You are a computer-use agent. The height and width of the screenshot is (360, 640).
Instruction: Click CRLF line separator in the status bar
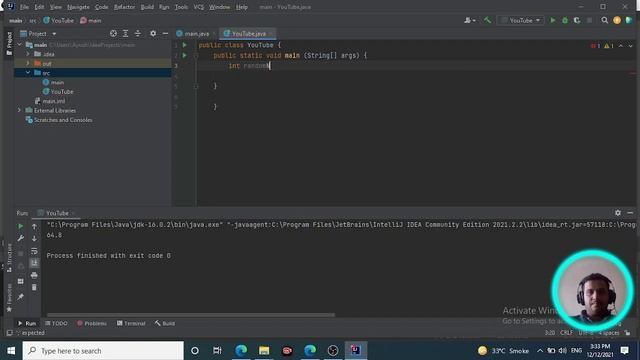(x=566, y=333)
